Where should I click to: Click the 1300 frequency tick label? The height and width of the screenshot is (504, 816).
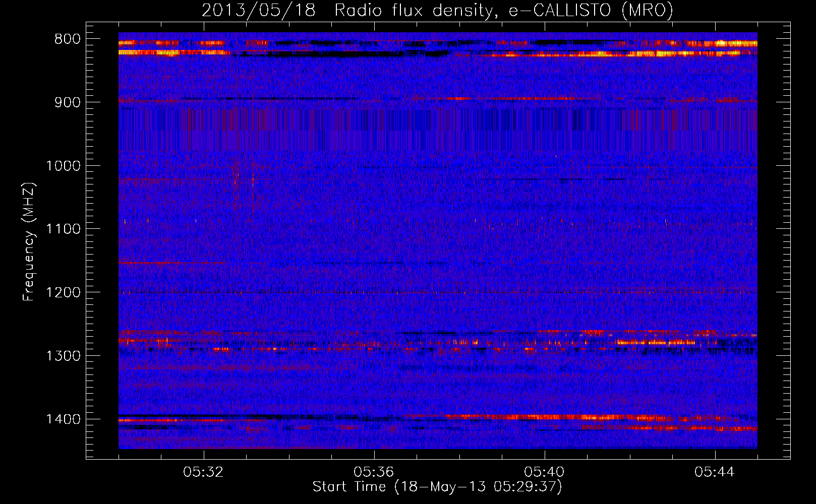[x=63, y=356]
